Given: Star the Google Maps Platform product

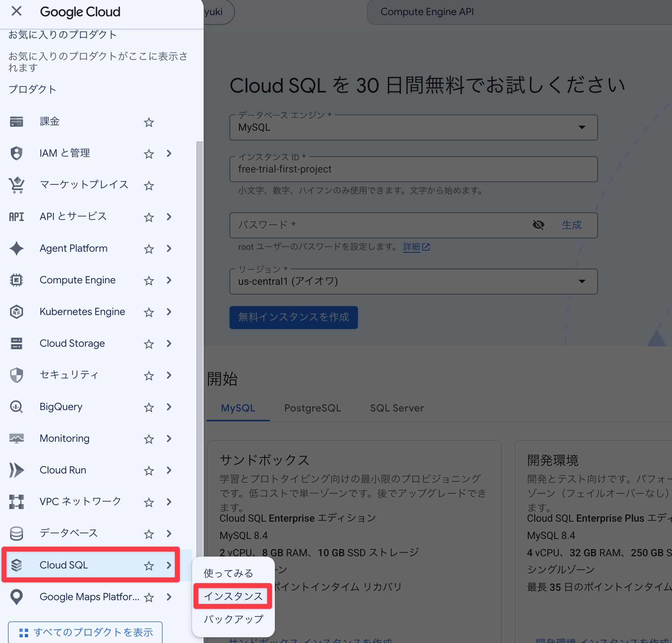Looking at the screenshot, I should point(149,598).
